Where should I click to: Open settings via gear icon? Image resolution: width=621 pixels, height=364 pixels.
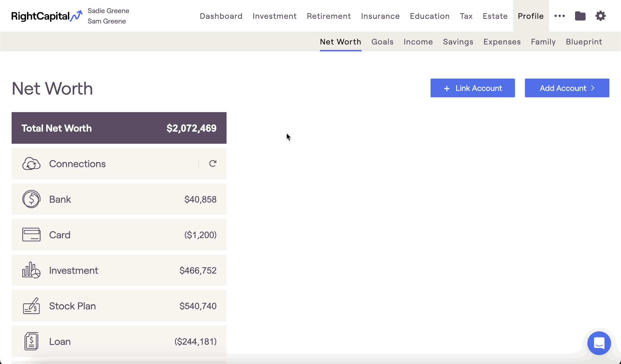coord(601,16)
